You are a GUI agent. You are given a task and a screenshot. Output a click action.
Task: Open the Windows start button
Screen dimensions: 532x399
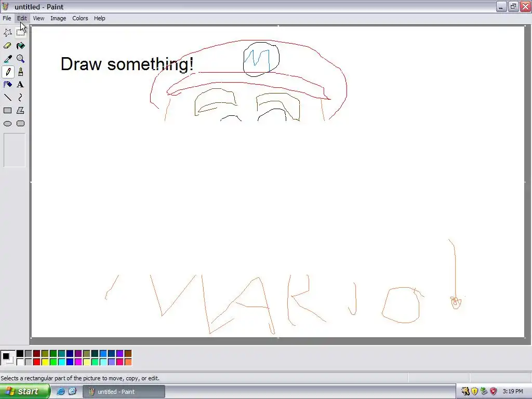(25, 391)
